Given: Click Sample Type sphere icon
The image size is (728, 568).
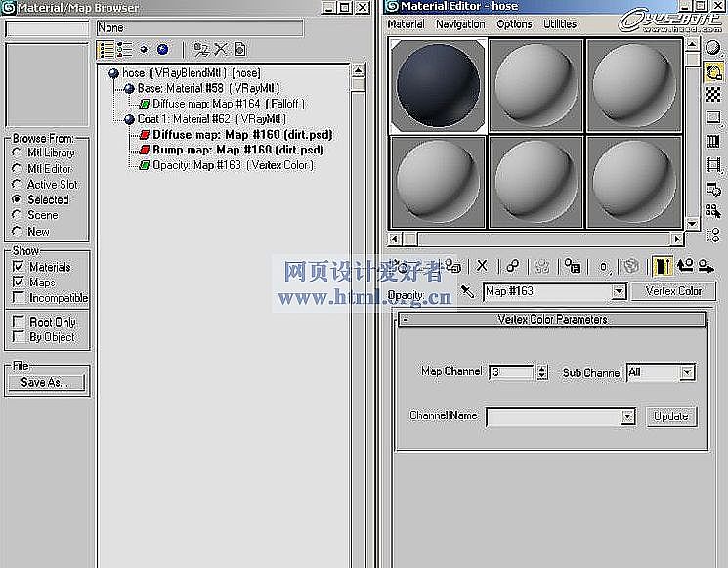Looking at the screenshot, I should click(712, 47).
